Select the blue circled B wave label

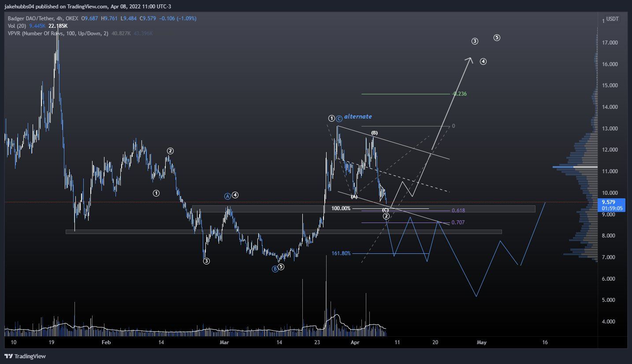(x=275, y=268)
